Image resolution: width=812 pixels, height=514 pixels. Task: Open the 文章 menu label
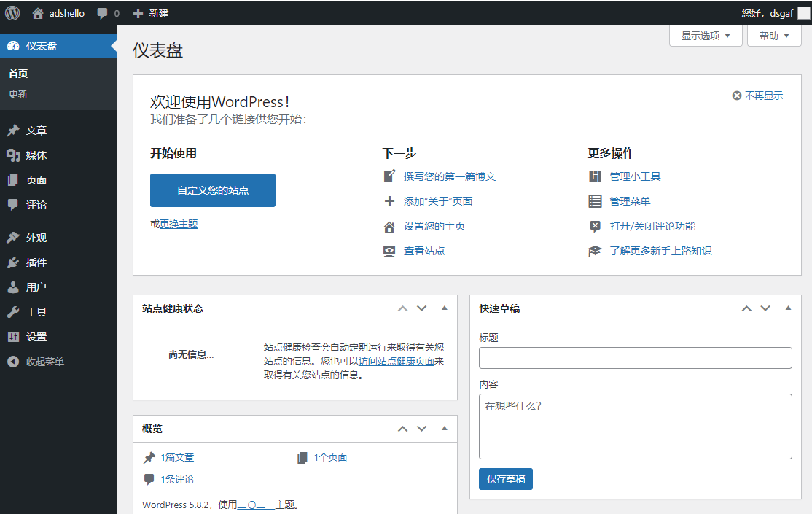point(36,131)
